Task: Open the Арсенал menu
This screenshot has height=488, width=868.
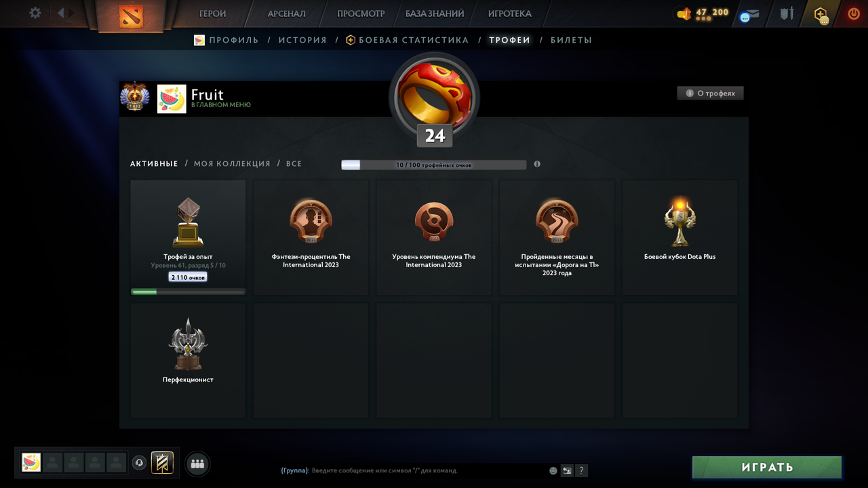Action: pyautogui.click(x=286, y=14)
